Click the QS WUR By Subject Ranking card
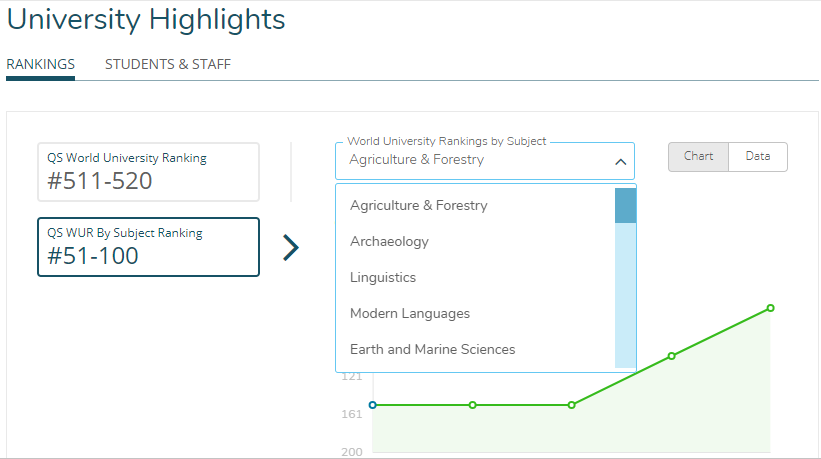Viewport: 821px width, 459px height. tap(148, 246)
